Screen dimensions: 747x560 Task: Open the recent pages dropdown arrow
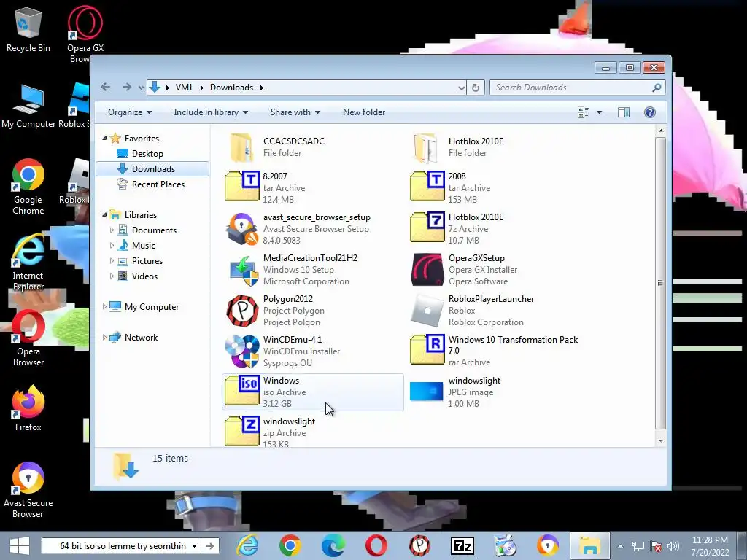(141, 87)
